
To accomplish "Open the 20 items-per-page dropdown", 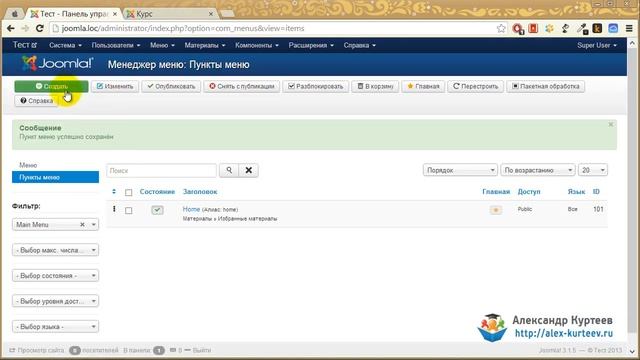I will [593, 170].
